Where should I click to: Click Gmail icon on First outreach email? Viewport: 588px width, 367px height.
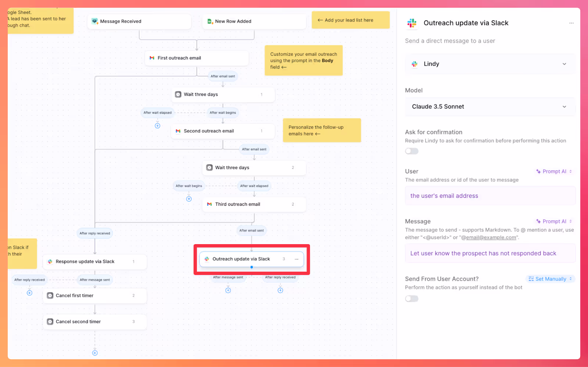point(152,58)
